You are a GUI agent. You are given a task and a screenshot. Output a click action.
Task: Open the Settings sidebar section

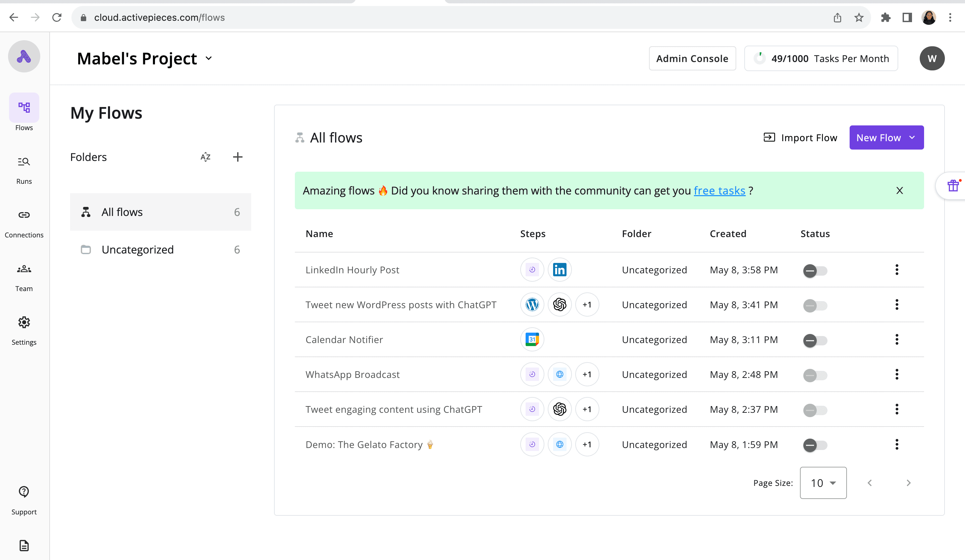tap(24, 331)
